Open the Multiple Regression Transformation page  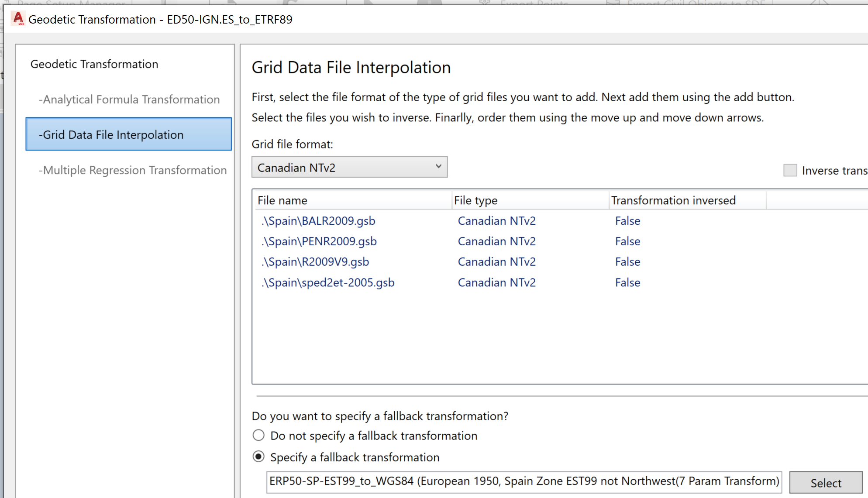pyautogui.click(x=133, y=170)
